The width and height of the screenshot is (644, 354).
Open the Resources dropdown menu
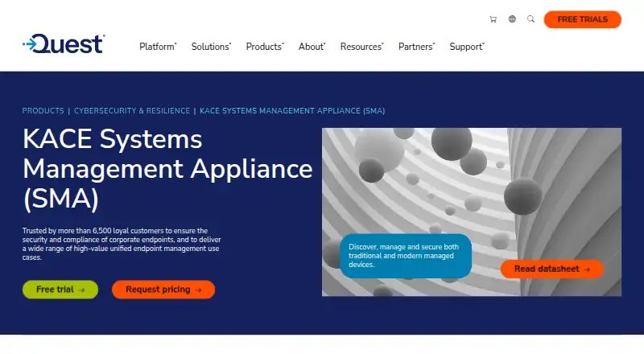point(362,47)
